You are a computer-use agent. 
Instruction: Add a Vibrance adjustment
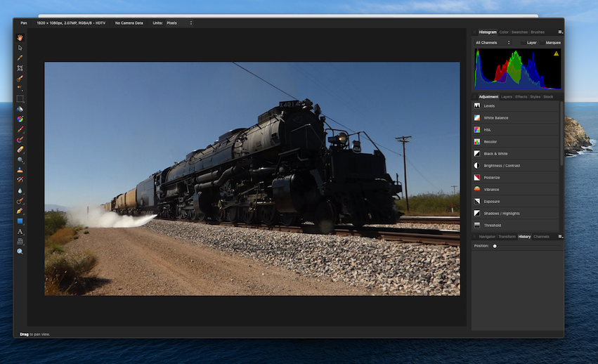click(x=516, y=189)
